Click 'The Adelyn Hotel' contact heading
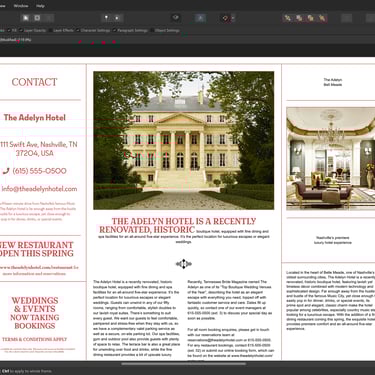 pyautogui.click(x=35, y=117)
